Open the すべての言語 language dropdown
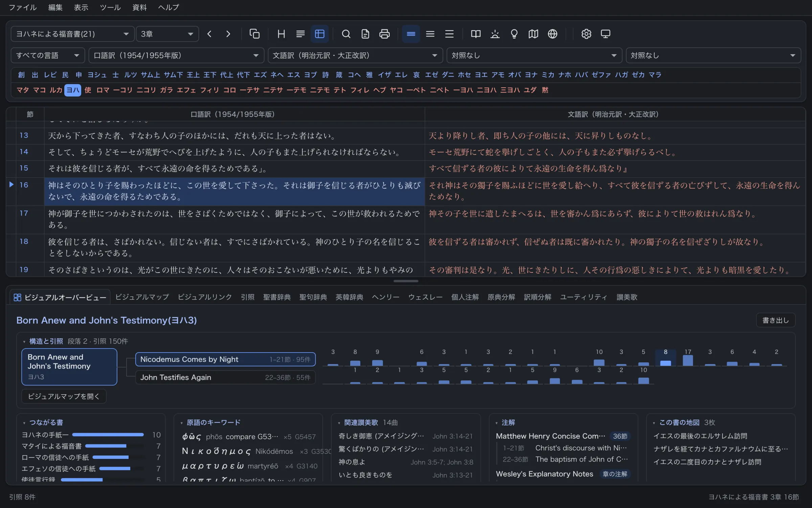This screenshot has width=812, height=508. tap(47, 55)
